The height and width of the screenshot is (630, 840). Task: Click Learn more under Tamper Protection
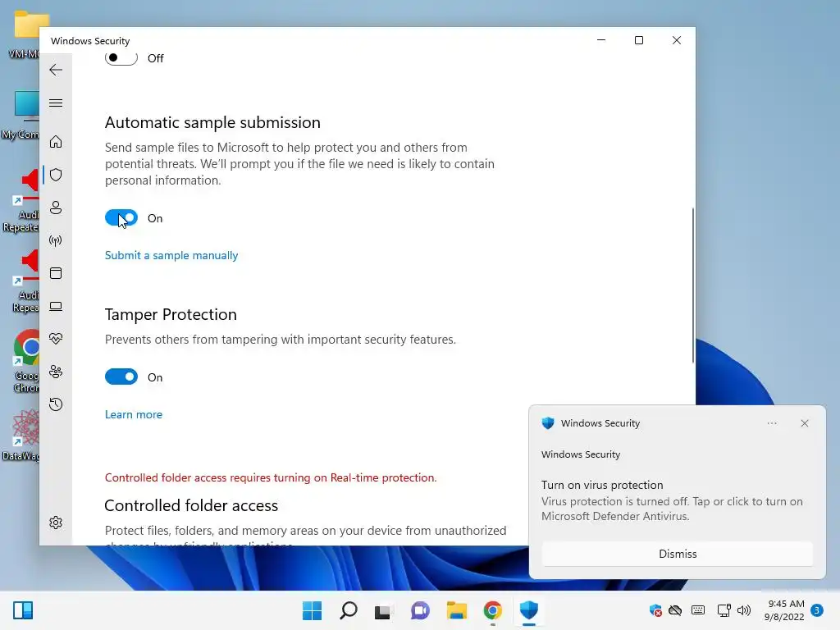pyautogui.click(x=134, y=414)
